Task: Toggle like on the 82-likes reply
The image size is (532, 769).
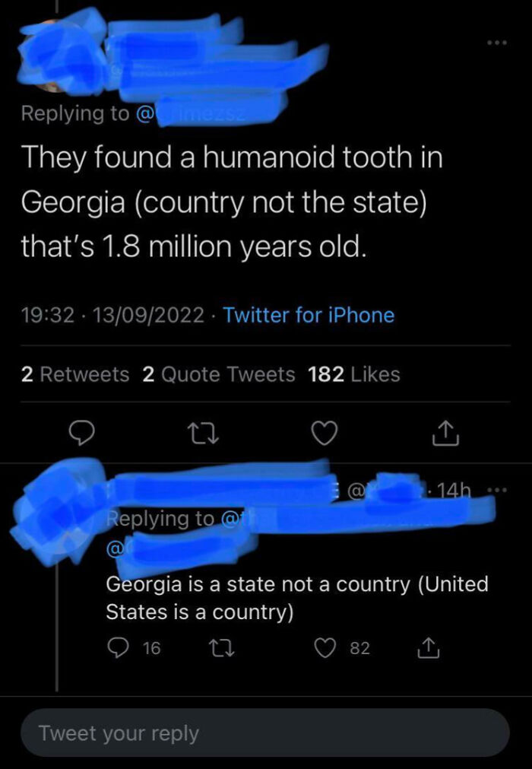Action: point(325,647)
